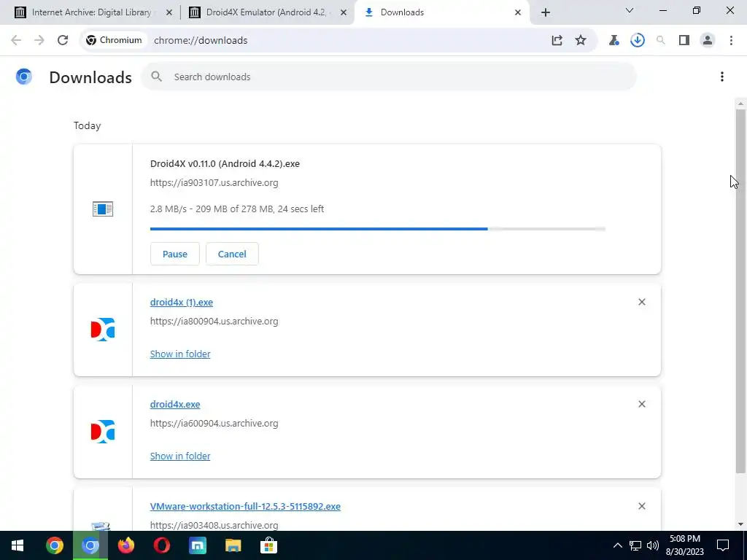Close the Droid4X Emulator tab
The height and width of the screenshot is (560, 747).
tap(344, 12)
